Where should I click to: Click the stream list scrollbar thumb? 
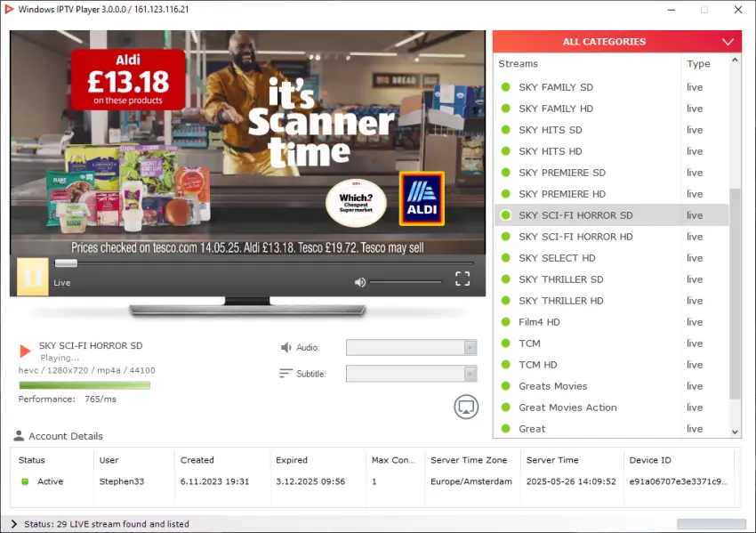[x=735, y=294]
